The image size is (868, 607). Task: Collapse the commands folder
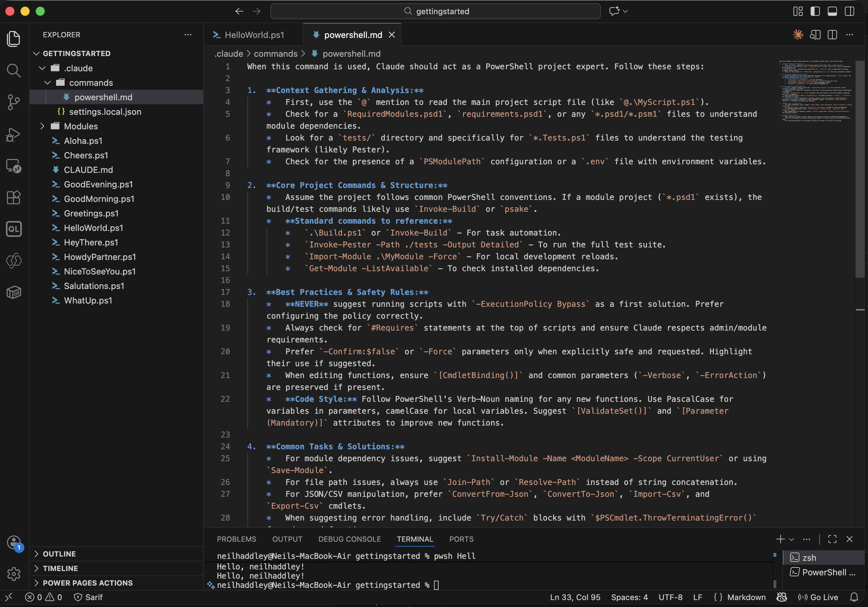point(47,82)
